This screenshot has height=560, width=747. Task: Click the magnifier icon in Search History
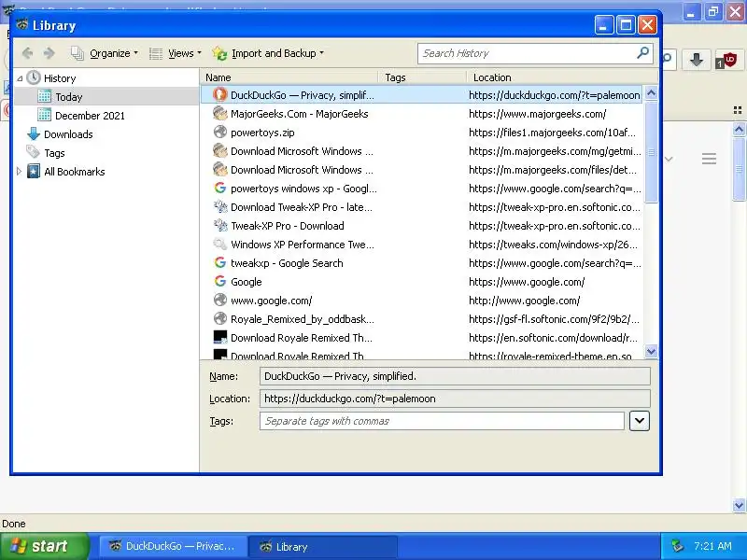tap(642, 52)
